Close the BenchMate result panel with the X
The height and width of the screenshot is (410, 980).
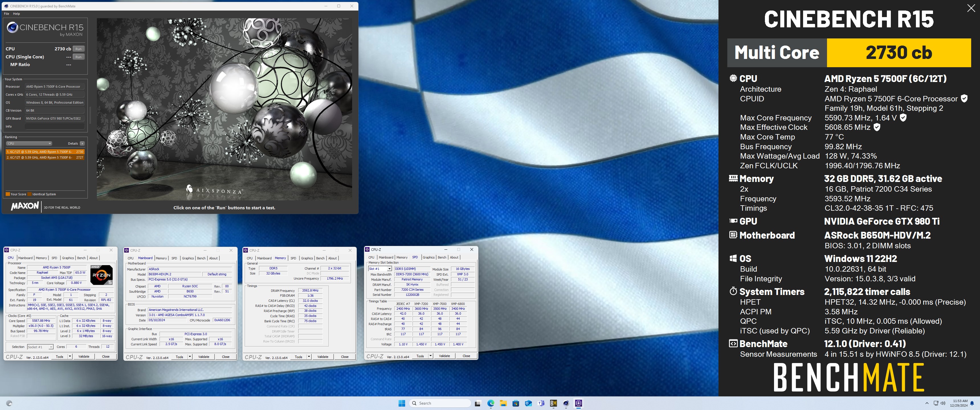pos(971,8)
